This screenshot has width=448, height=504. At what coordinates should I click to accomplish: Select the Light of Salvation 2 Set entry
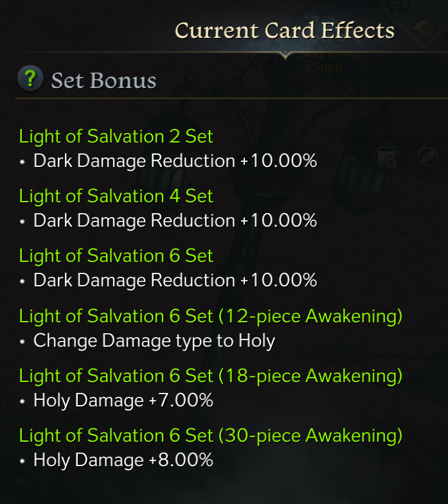[116, 136]
